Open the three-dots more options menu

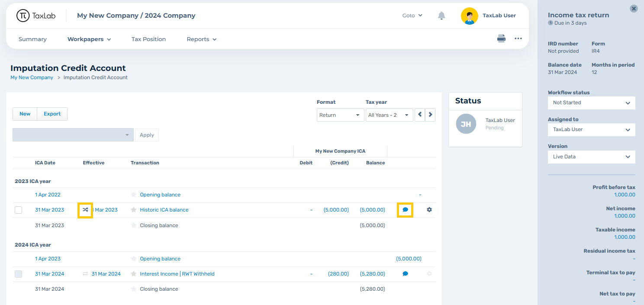518,39
